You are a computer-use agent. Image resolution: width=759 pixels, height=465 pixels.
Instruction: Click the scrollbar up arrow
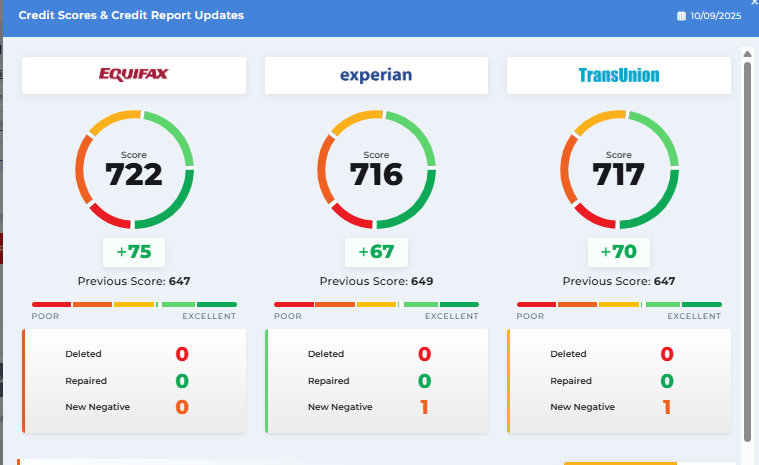tap(747, 54)
